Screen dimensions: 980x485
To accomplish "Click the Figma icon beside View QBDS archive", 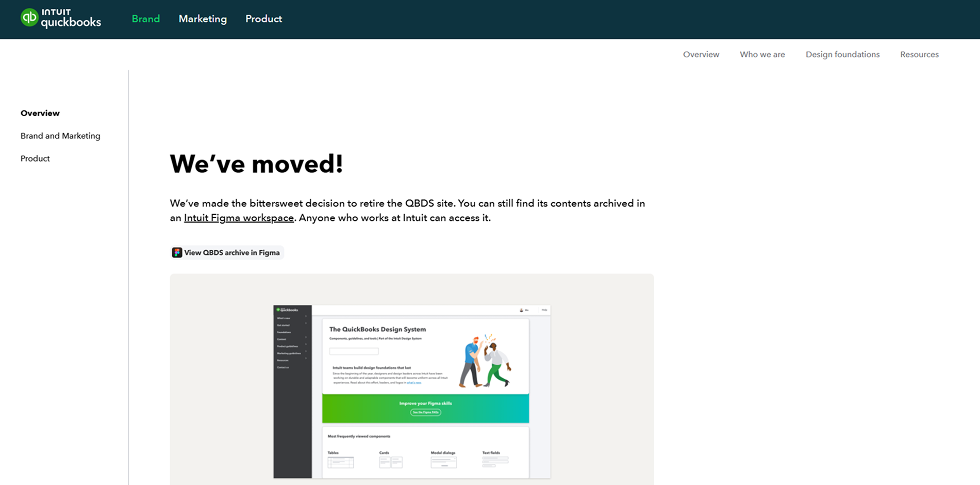I will coord(177,252).
